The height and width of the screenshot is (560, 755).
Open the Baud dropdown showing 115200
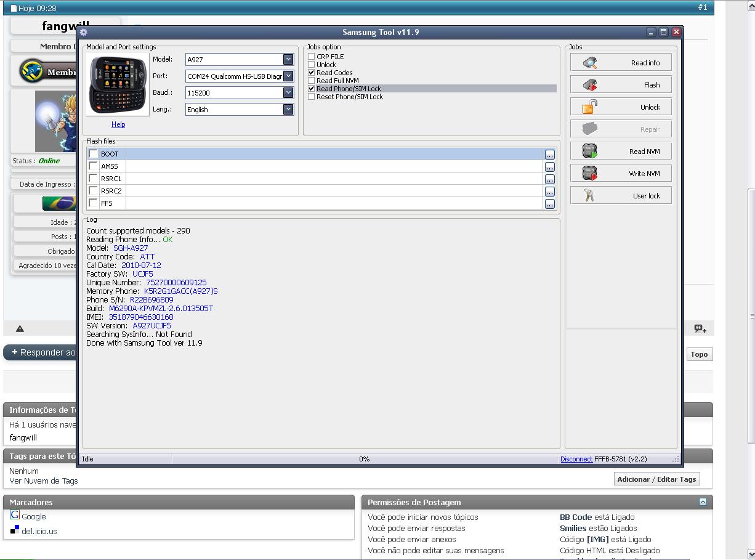point(288,93)
